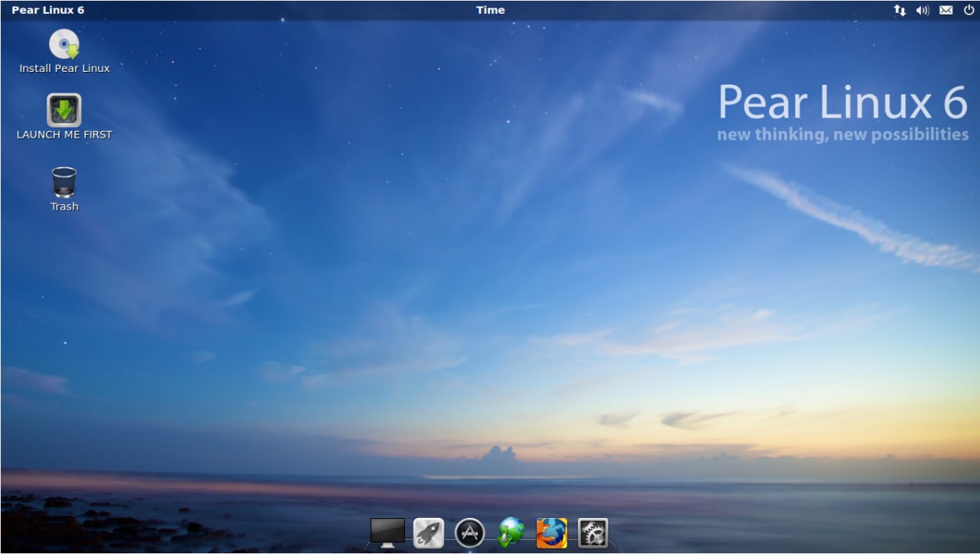Select the 'Install Pear Linux' label text
Image resolution: width=980 pixels, height=554 pixels.
pos(64,68)
